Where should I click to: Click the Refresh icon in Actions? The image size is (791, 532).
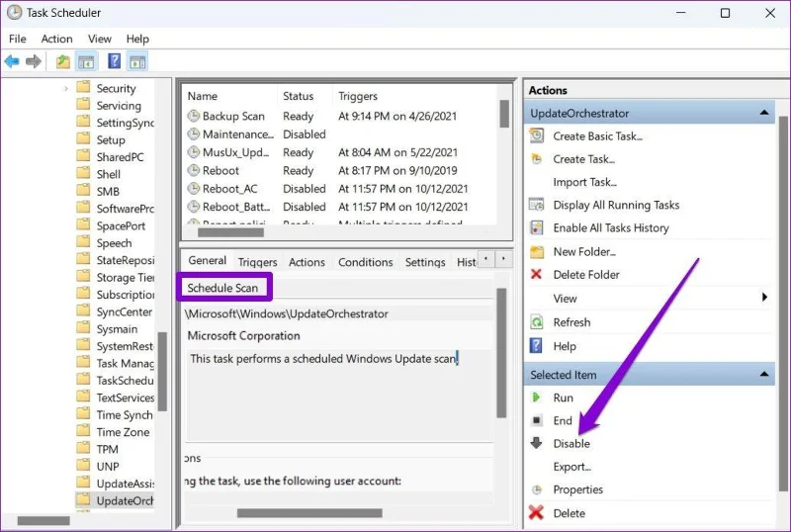[536, 322]
